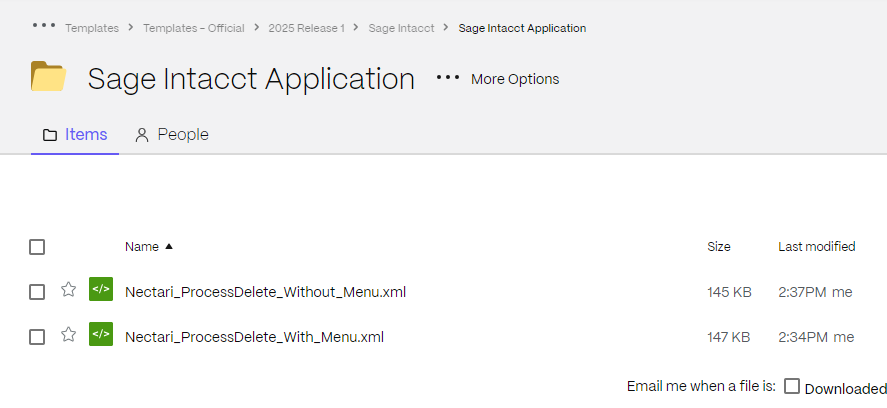The width and height of the screenshot is (887, 408).
Task: Click the 145 KB size value
Action: tap(729, 293)
